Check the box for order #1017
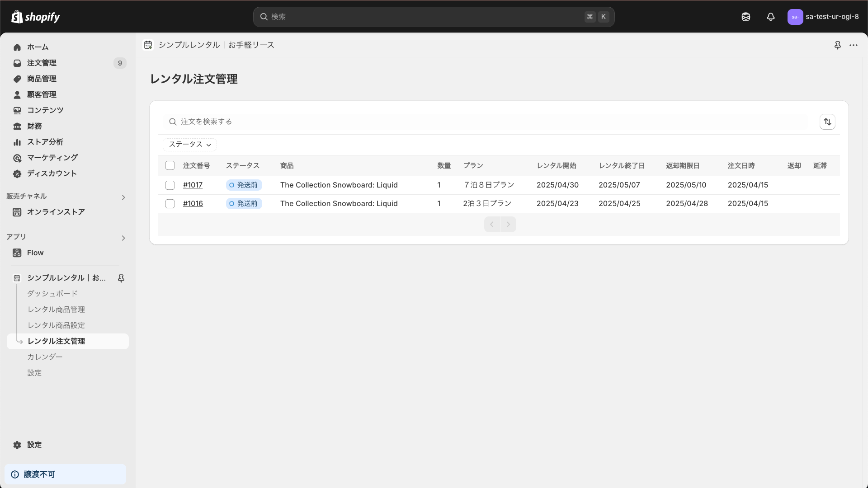 pos(170,185)
